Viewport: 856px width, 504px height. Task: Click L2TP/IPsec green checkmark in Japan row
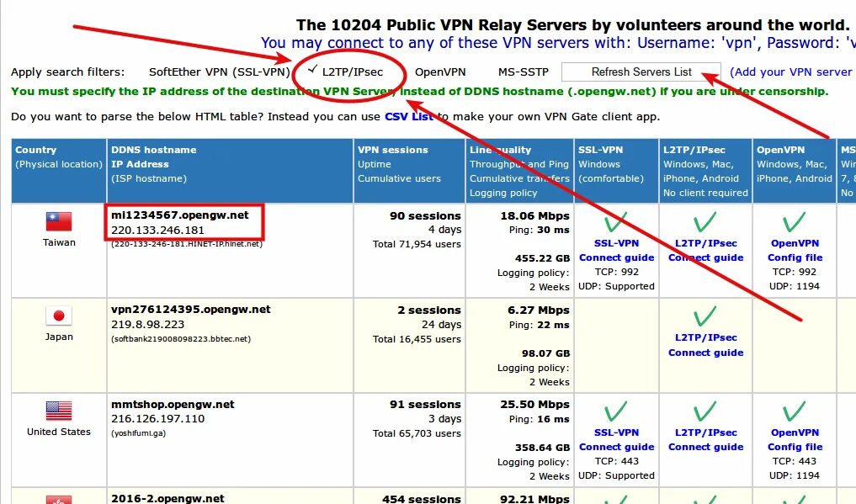pos(705,316)
